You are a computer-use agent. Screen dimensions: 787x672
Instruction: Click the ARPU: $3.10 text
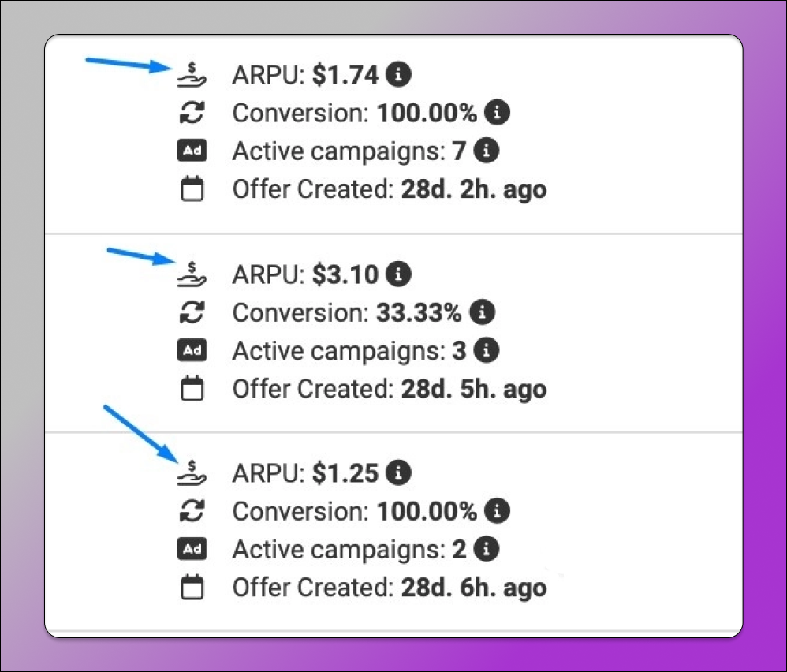click(305, 275)
